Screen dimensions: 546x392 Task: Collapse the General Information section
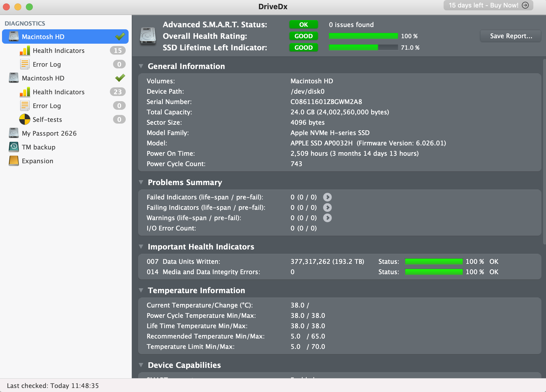coord(141,66)
